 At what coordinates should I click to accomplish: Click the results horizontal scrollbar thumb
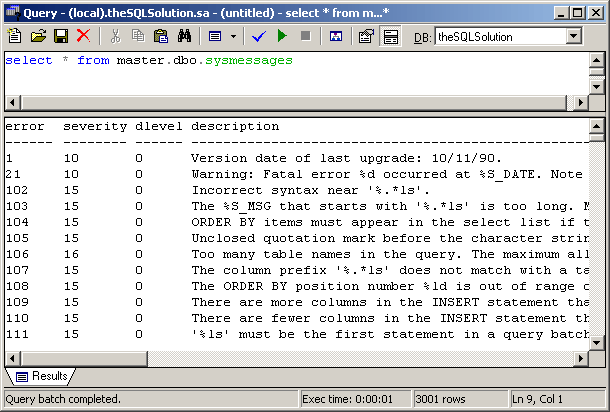click(x=84, y=358)
